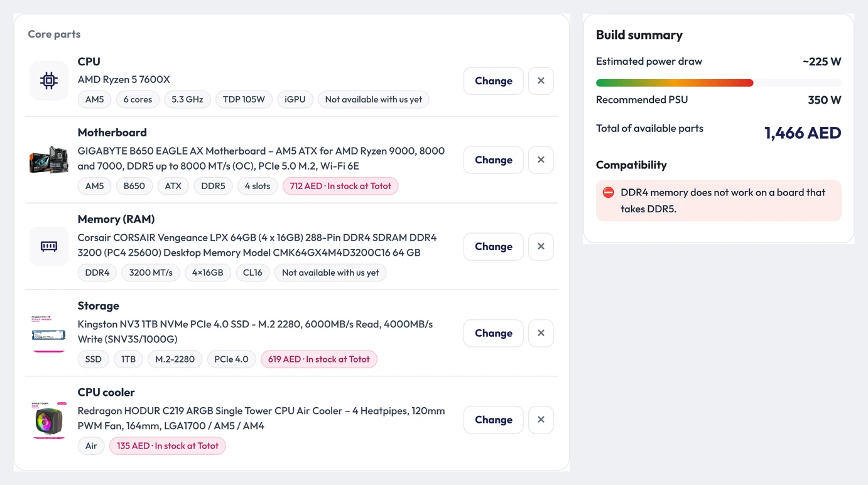Click the B650 chipset tag
Viewport: 868px width, 485px height.
(x=134, y=186)
